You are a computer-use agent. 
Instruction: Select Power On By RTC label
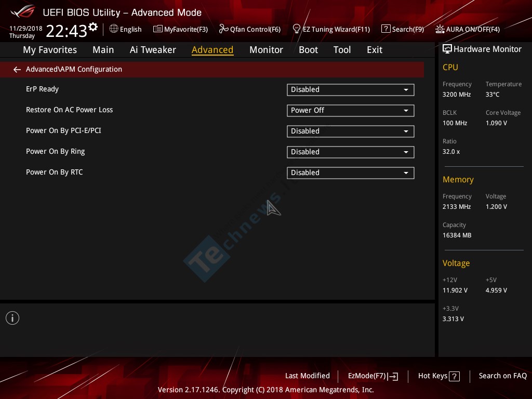(54, 172)
